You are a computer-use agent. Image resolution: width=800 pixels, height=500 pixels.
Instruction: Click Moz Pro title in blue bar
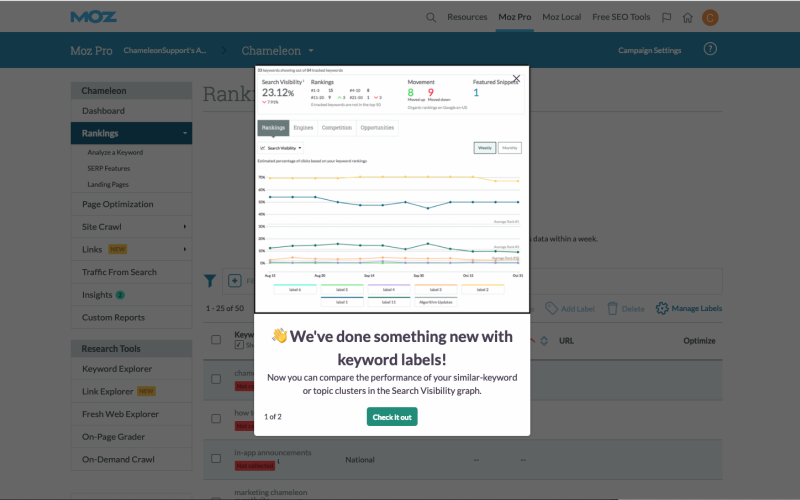click(91, 51)
